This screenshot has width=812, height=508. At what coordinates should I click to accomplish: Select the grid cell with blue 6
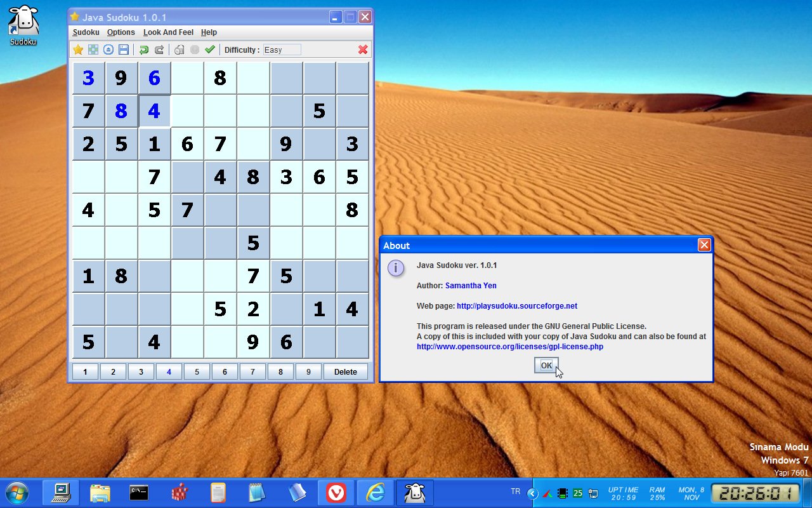click(154, 78)
